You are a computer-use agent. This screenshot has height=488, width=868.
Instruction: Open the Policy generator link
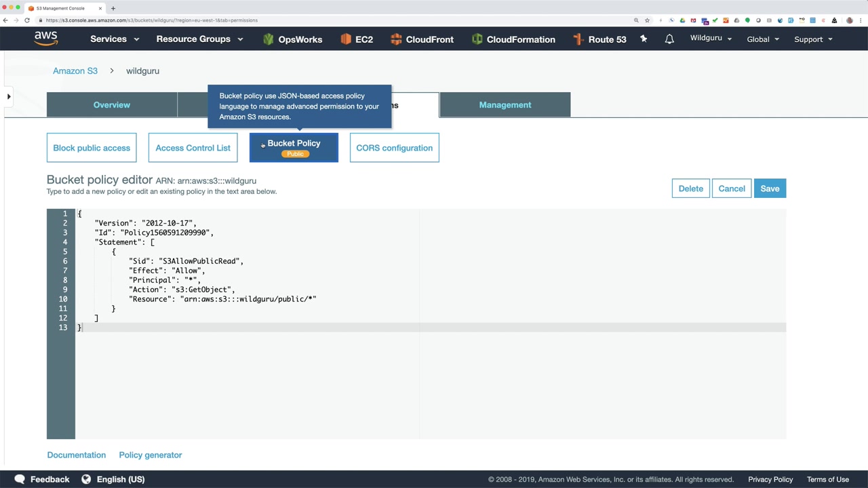[151, 455]
